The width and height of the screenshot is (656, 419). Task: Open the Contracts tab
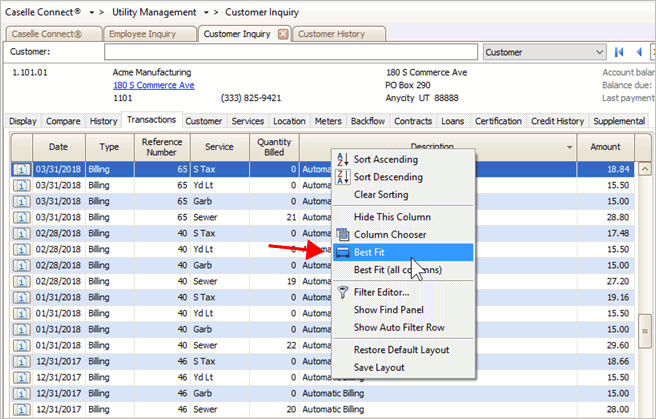pos(413,121)
